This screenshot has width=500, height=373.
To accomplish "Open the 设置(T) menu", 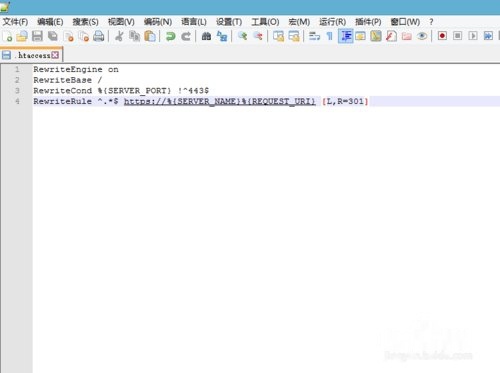I will coord(229,22).
